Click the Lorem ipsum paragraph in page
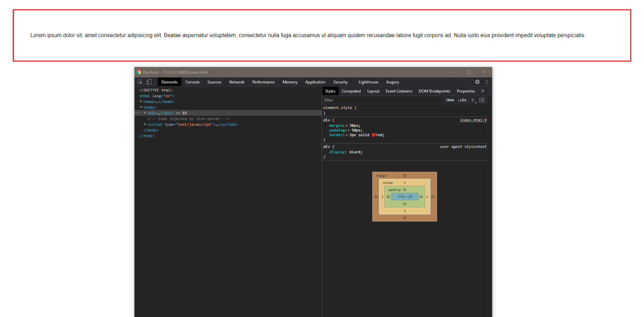The image size is (644, 317). pyautogui.click(x=308, y=35)
